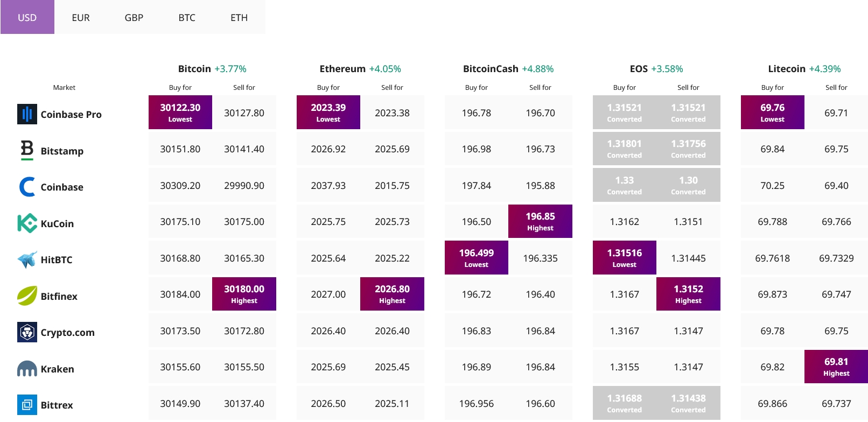Select lowest BitcoinCash buy price 196.499
The width and height of the screenshot is (868, 422).
click(x=477, y=258)
